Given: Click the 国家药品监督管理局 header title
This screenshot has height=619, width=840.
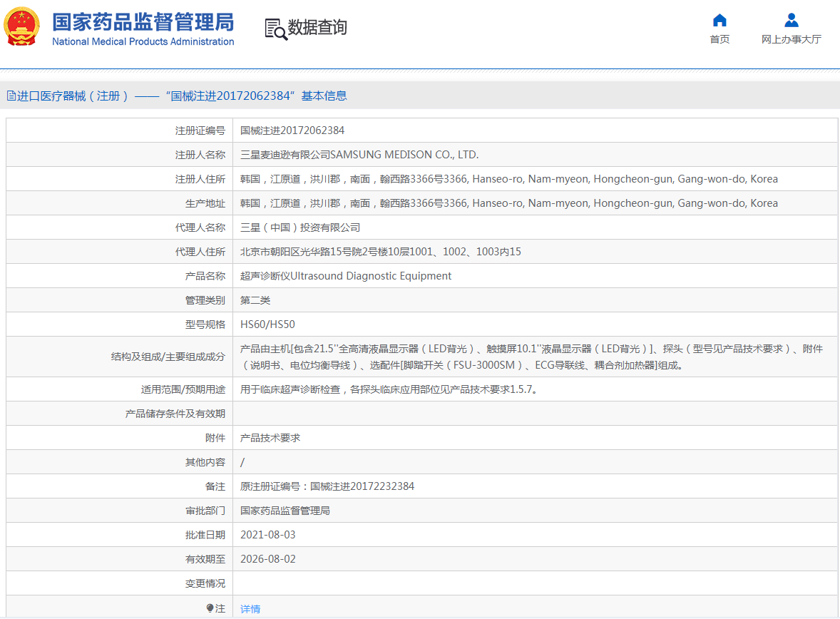Looking at the screenshot, I should (x=143, y=22).
